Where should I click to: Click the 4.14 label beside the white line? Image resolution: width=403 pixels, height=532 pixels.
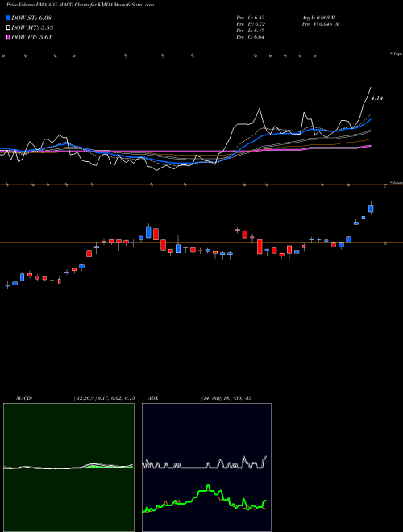[377, 98]
